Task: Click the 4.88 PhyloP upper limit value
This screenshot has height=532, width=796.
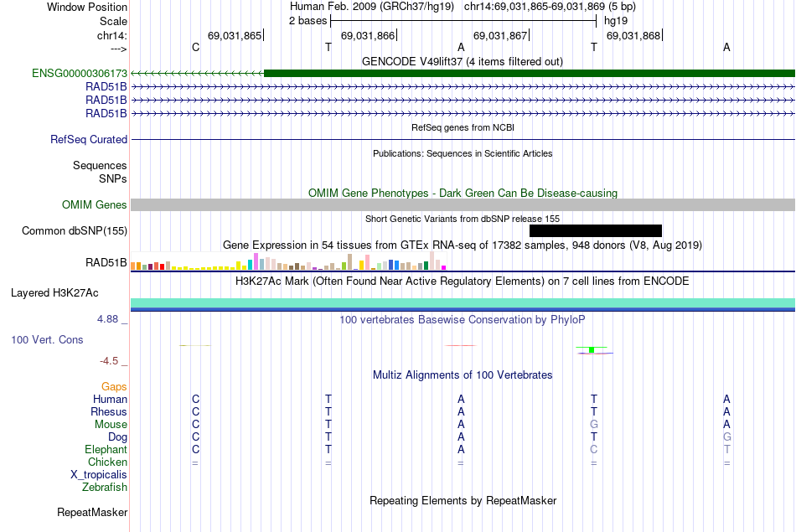Action: click(x=107, y=319)
